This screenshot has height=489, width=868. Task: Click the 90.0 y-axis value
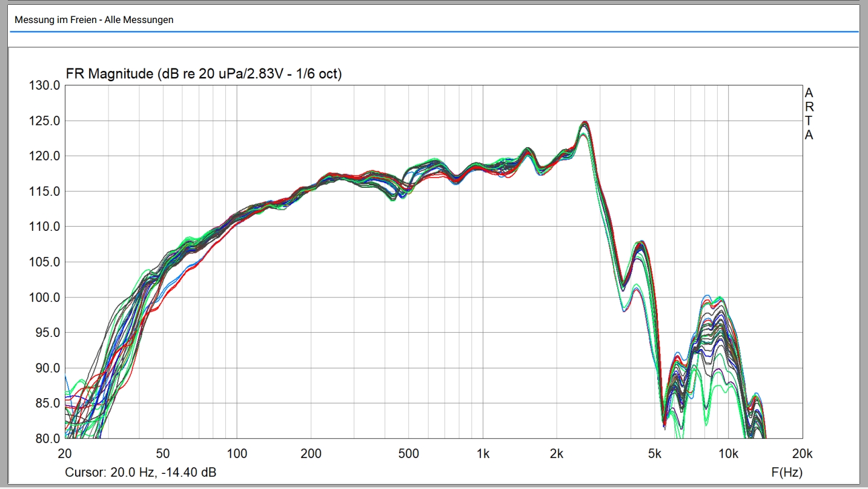click(x=47, y=368)
